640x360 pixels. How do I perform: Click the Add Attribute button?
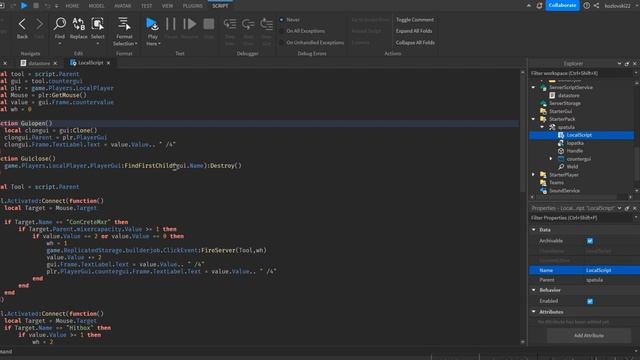pos(589,336)
